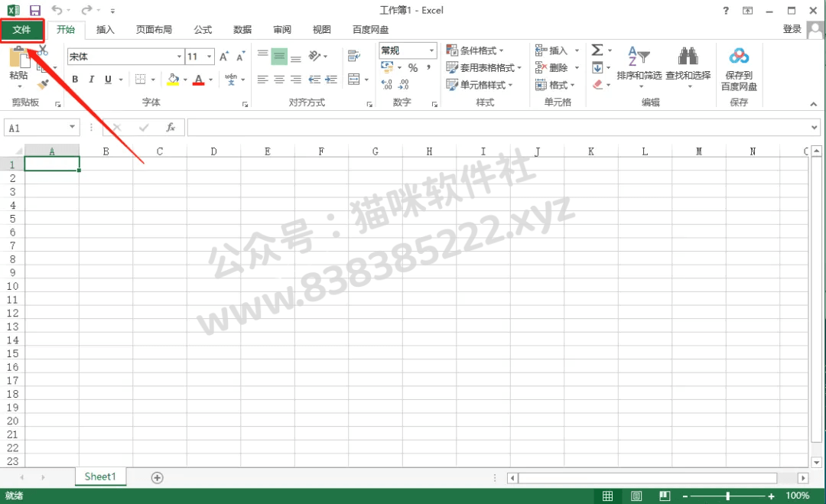
Task: Open 查找和选择 binoculars tool
Action: 688,66
